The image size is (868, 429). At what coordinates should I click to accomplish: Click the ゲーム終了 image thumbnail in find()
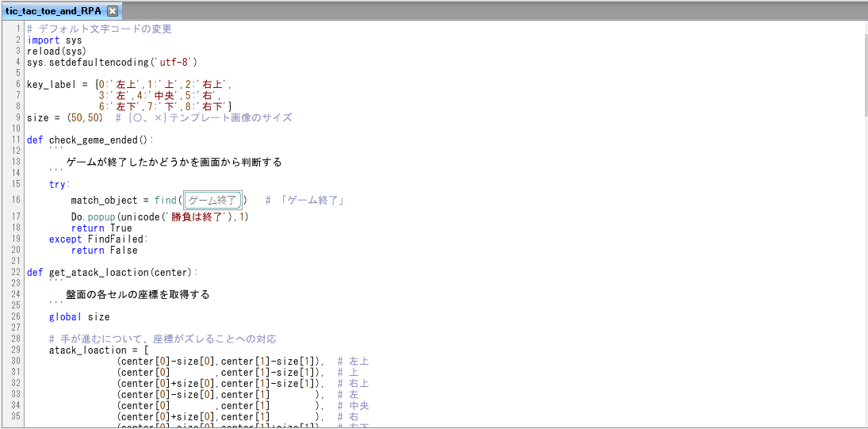[212, 201]
